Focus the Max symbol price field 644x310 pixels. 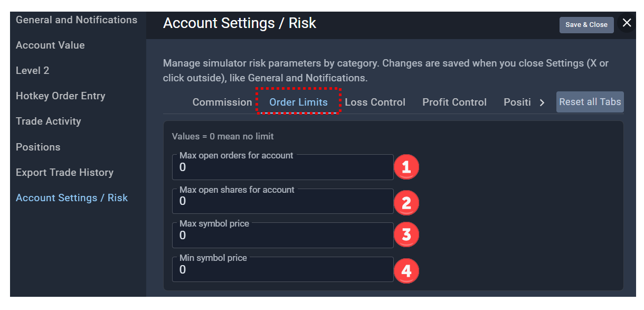(x=282, y=235)
